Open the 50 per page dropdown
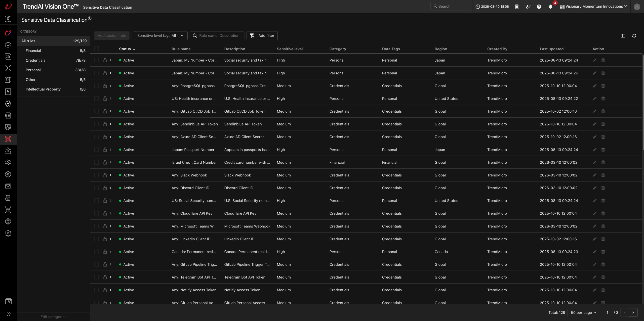The height and width of the screenshot is (321, 644). (x=583, y=312)
